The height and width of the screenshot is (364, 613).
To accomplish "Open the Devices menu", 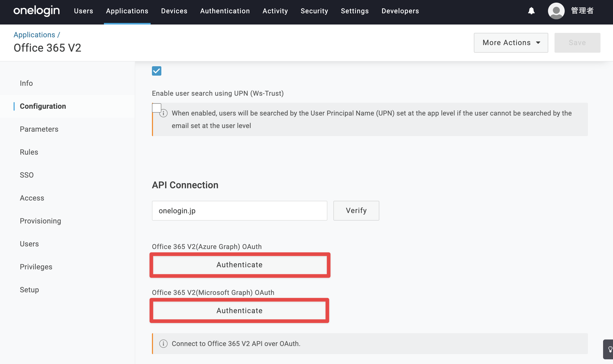I will (x=174, y=11).
